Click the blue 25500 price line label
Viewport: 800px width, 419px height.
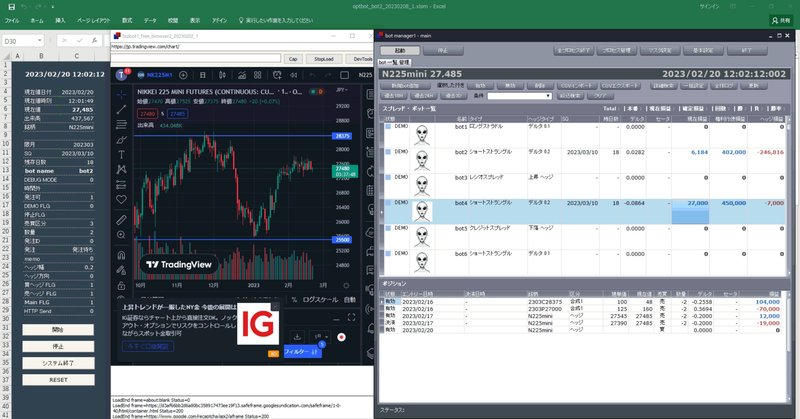pyautogui.click(x=341, y=240)
